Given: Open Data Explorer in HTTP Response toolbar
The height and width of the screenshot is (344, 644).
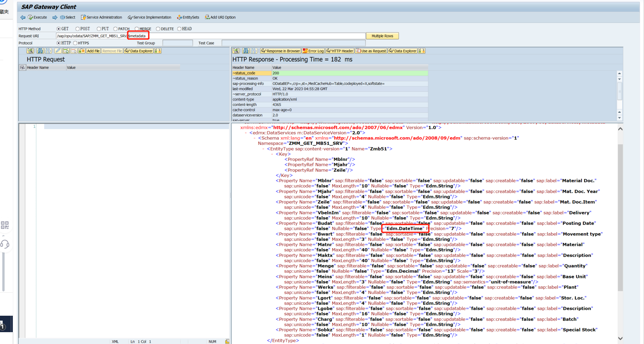Looking at the screenshot, I should click(x=403, y=51).
